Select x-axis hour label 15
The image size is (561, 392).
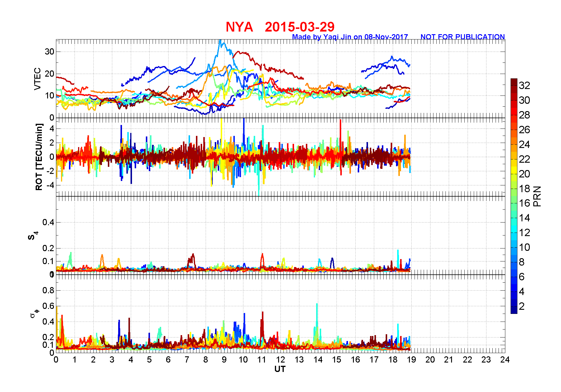pos(336,360)
